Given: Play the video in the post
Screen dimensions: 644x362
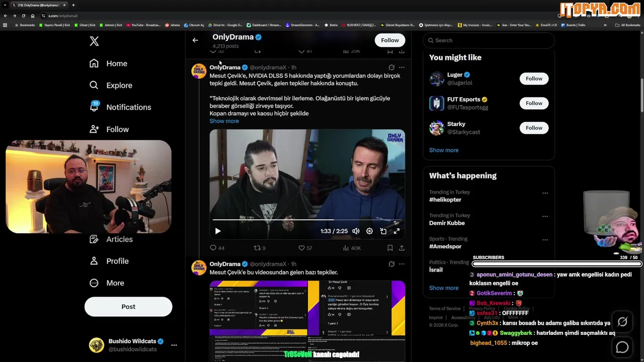Looking at the screenshot, I should [x=218, y=231].
